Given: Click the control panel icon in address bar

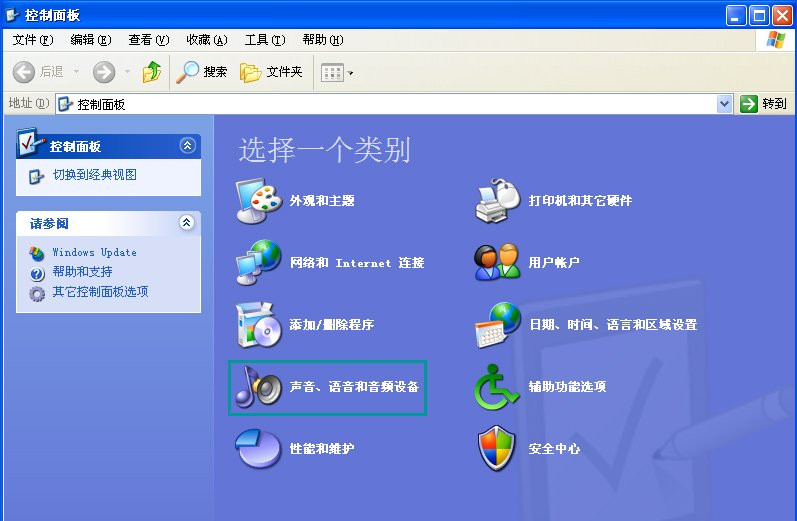Looking at the screenshot, I should [x=65, y=104].
